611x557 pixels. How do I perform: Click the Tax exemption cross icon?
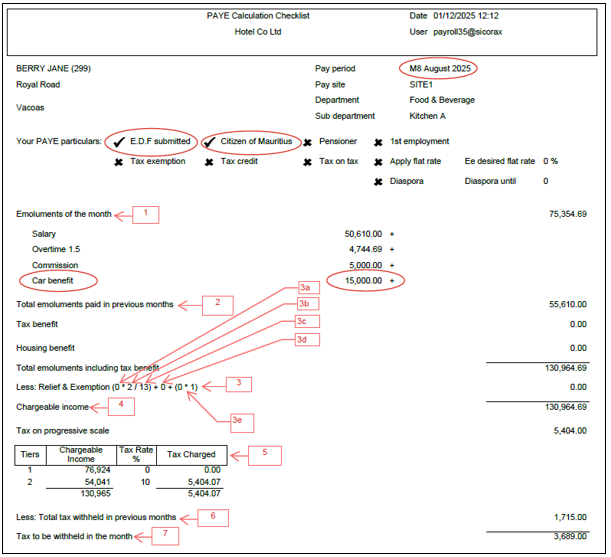(120, 161)
